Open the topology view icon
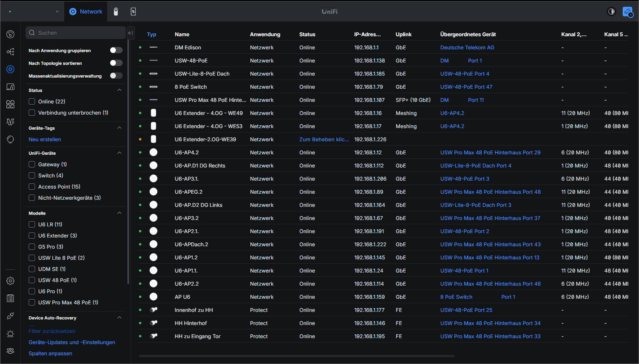Screen dimensions: 639x364 (x=10, y=52)
